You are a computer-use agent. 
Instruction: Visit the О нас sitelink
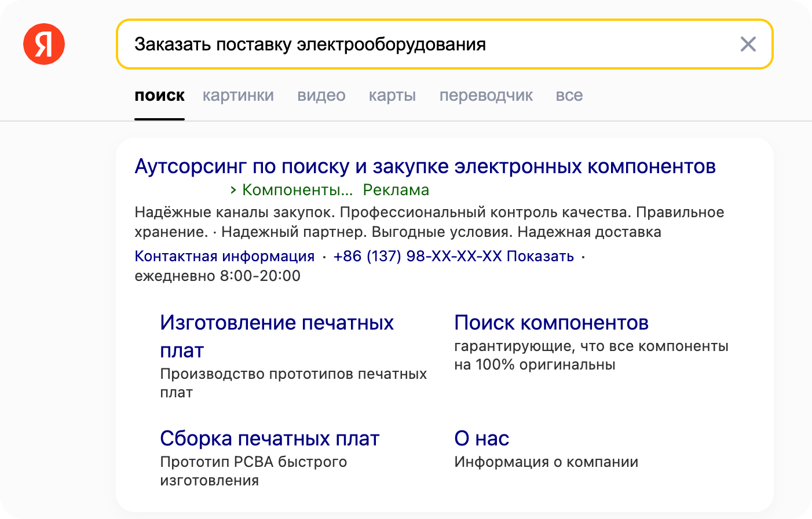coord(481,438)
